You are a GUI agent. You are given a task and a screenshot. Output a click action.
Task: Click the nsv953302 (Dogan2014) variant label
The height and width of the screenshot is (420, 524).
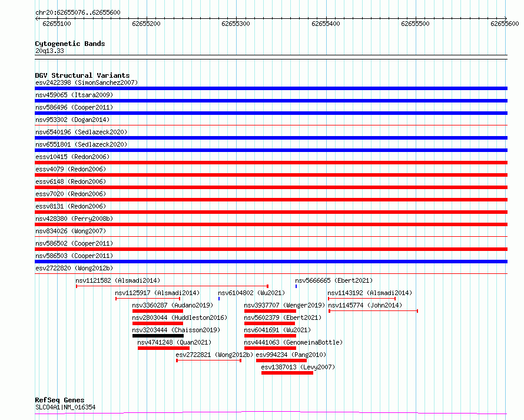pyautogui.click(x=72, y=120)
